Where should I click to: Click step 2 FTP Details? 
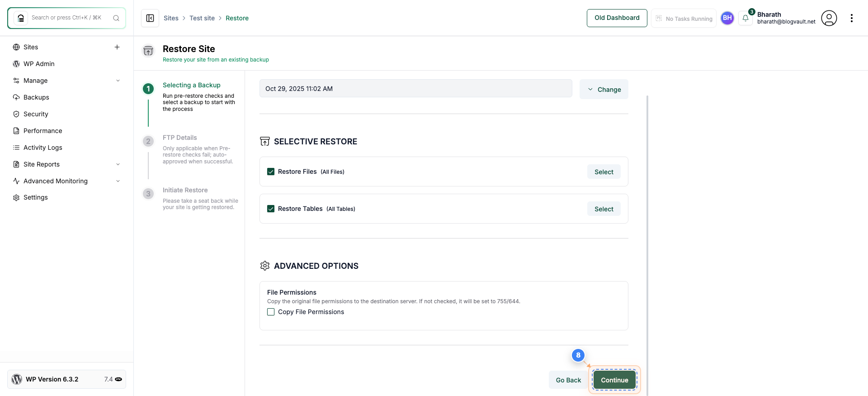[x=180, y=138]
